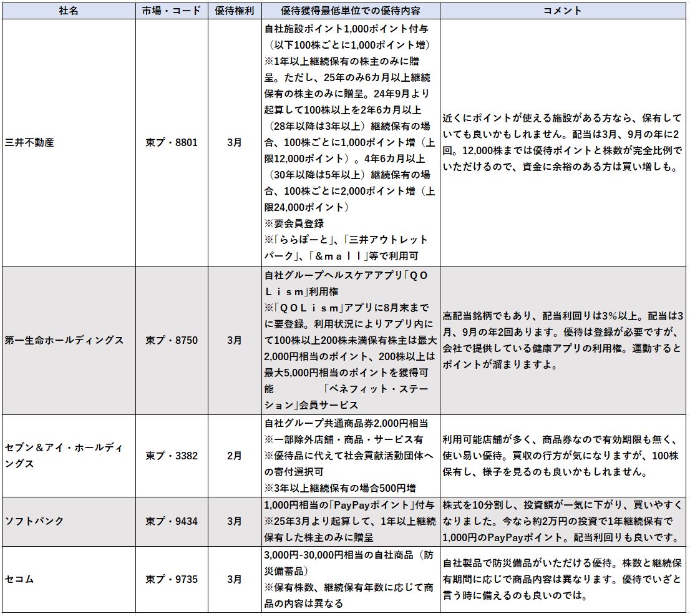
Task: Click the QOLism app benefit details cell
Action: (351, 340)
